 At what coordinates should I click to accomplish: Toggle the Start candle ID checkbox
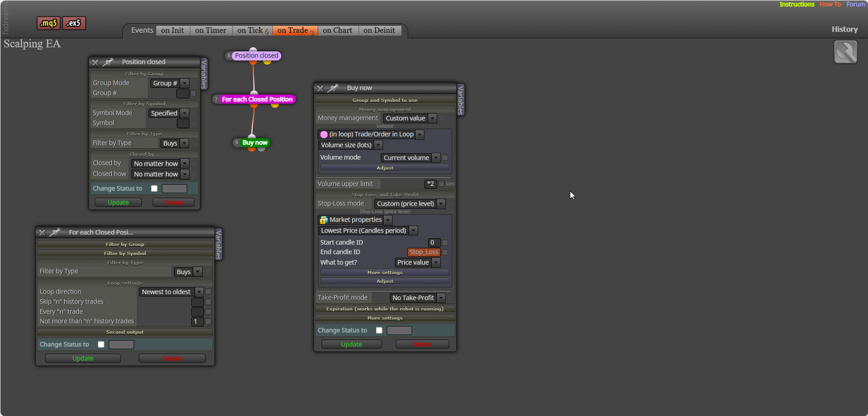point(445,243)
